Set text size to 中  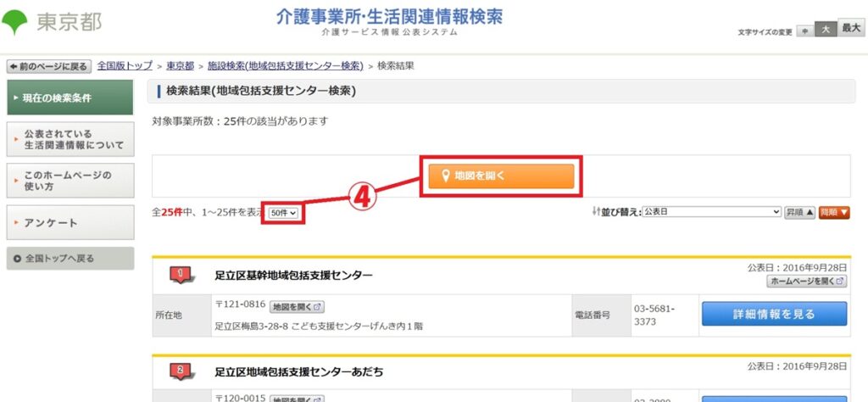[x=805, y=31]
